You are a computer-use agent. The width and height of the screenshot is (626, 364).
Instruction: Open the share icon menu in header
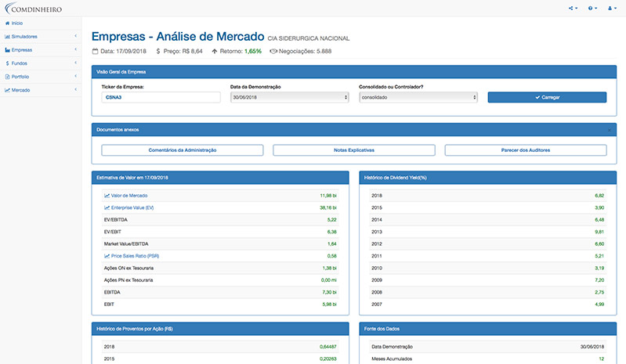tap(573, 8)
